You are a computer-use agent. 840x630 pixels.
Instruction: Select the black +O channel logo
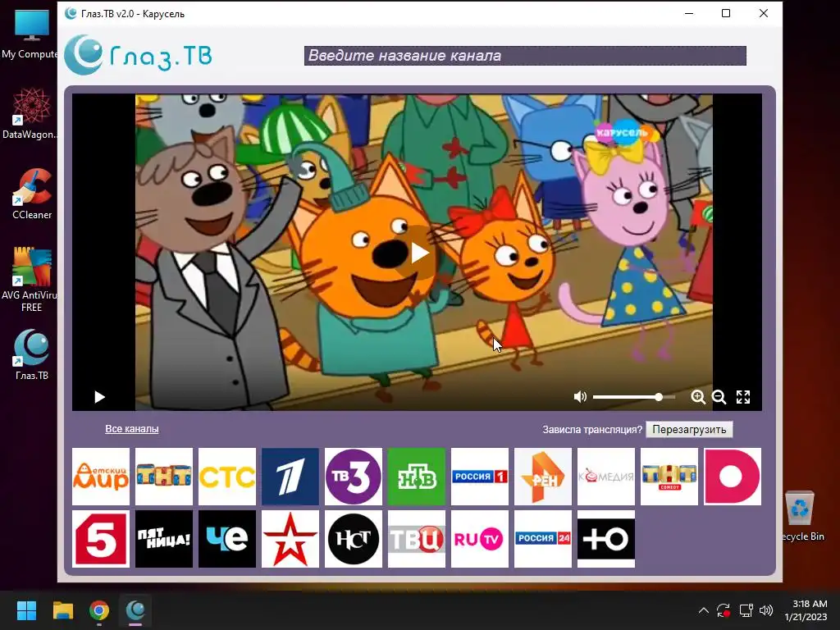(x=606, y=539)
